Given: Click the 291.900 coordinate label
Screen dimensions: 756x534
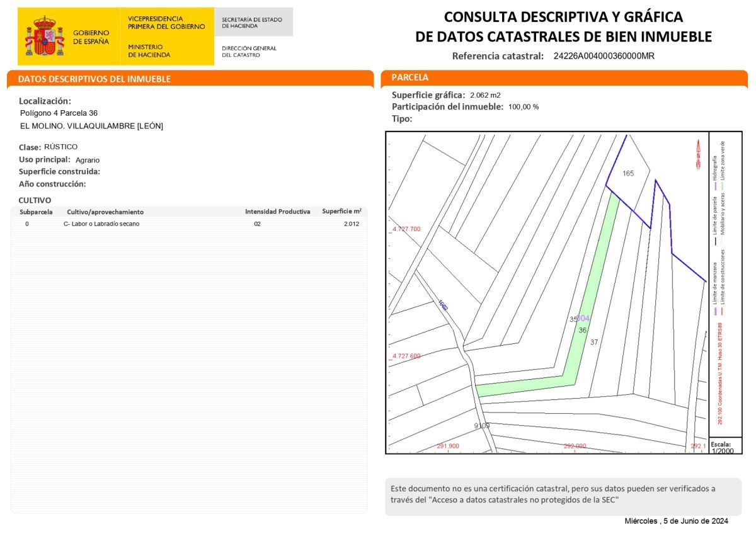Looking at the screenshot, I should point(448,446).
